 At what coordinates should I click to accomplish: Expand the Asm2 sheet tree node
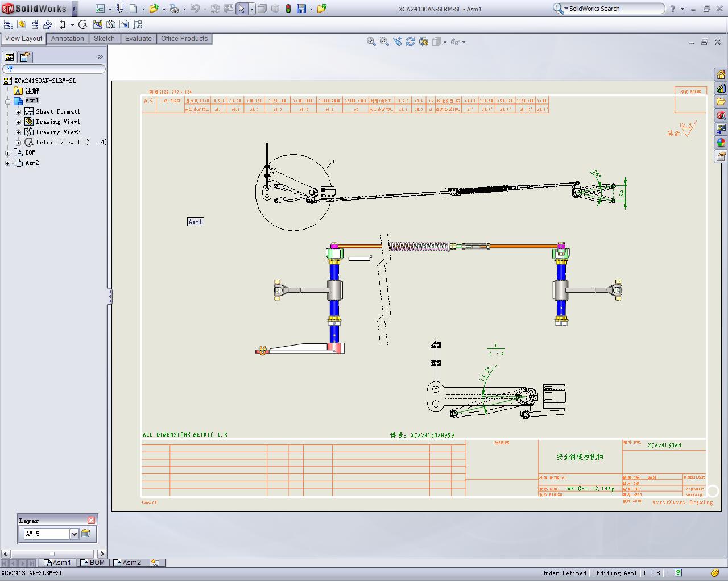point(7,163)
